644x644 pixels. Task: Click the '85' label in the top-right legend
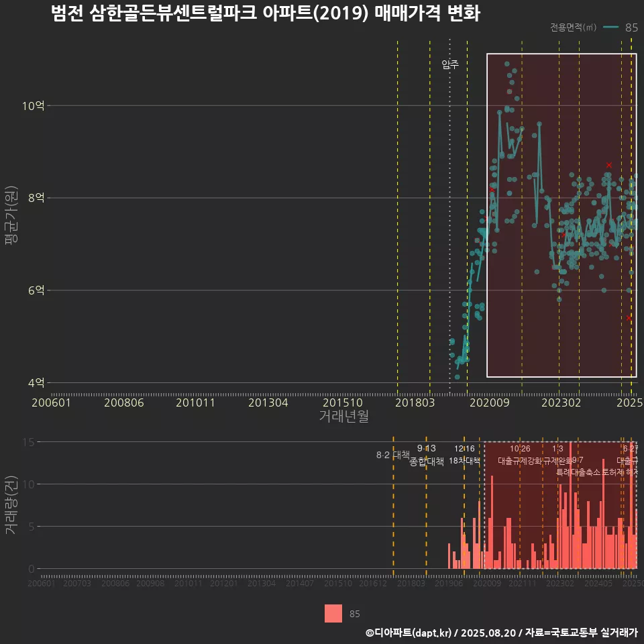point(631,27)
